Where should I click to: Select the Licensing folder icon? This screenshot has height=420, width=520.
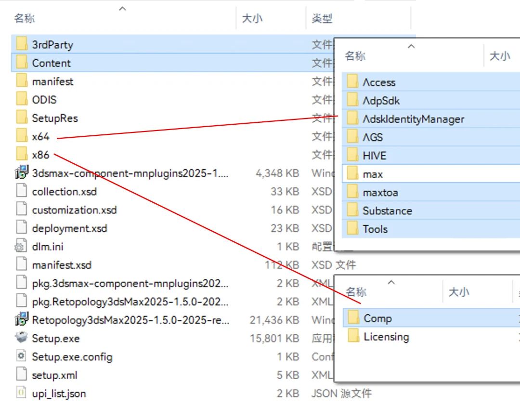[x=353, y=336]
